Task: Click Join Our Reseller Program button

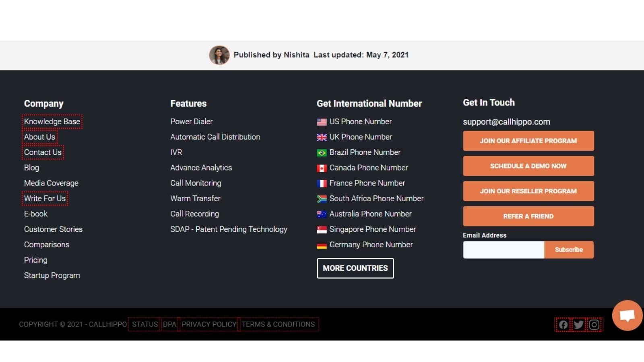Action: 528,191
